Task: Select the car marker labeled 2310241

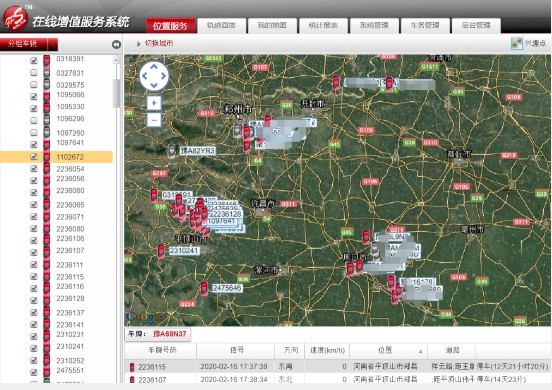Action: pyautogui.click(x=161, y=251)
